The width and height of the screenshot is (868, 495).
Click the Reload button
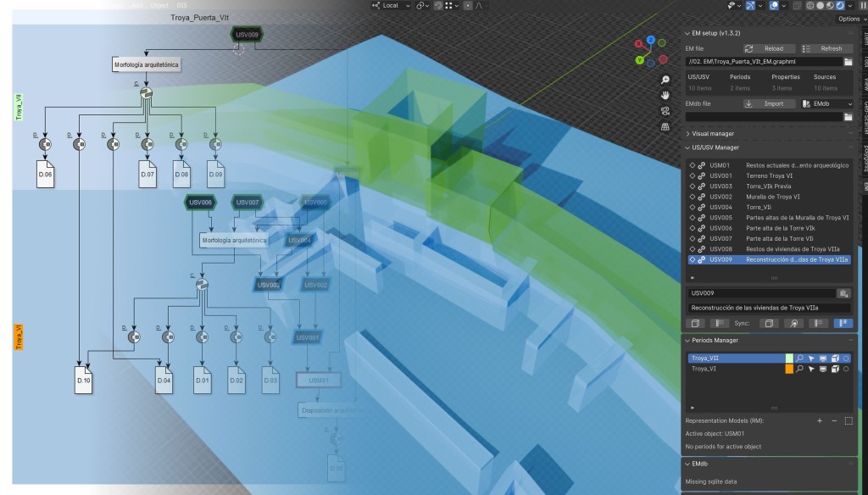pyautogui.click(x=767, y=48)
